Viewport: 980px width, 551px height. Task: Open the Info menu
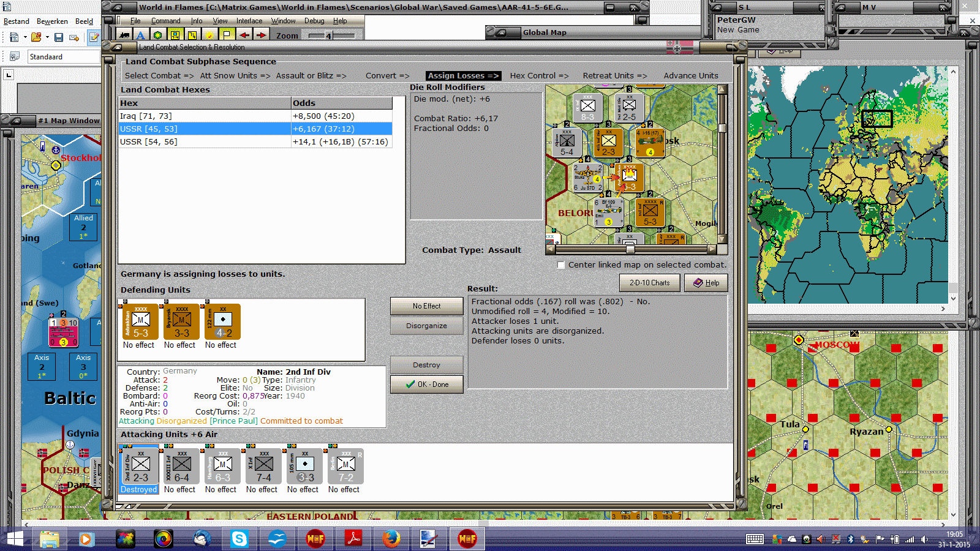point(196,21)
